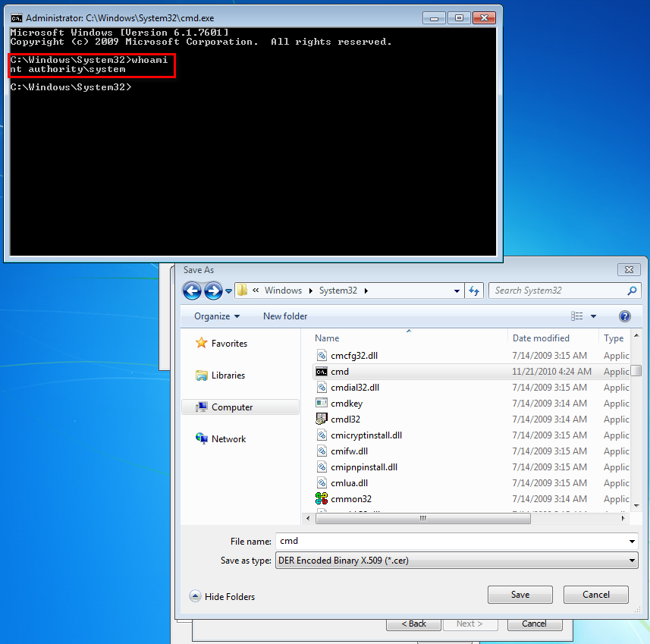
Task: Sort by Date modified column header
Action: click(x=541, y=338)
